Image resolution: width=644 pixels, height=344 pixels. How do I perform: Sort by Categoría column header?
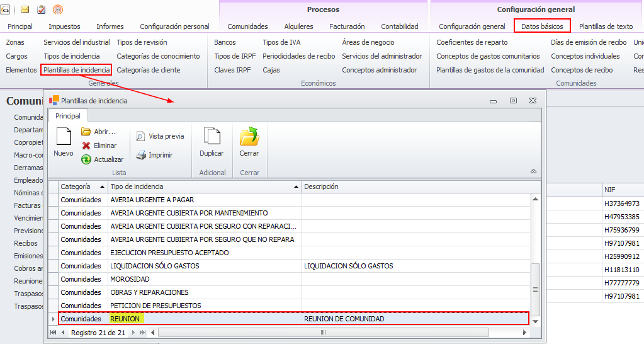pos(83,186)
